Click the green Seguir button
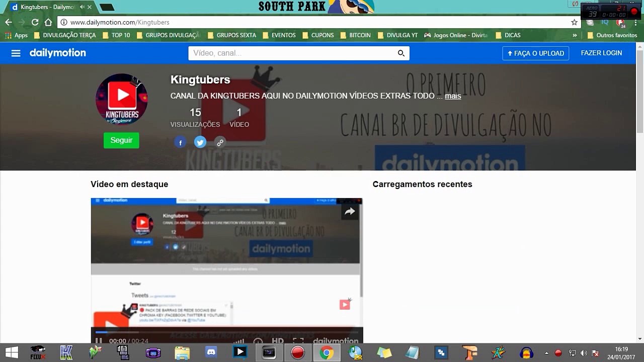 coord(121,140)
